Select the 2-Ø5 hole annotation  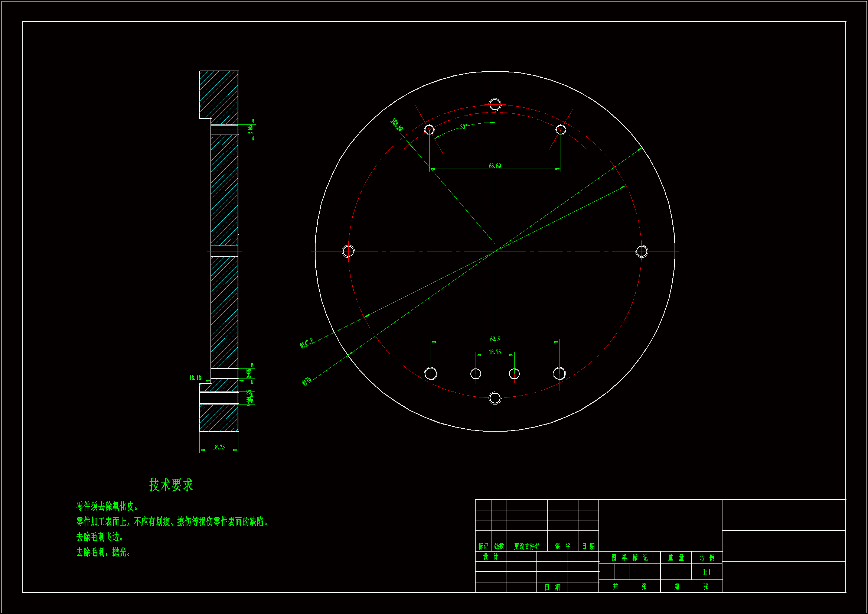tap(249, 373)
